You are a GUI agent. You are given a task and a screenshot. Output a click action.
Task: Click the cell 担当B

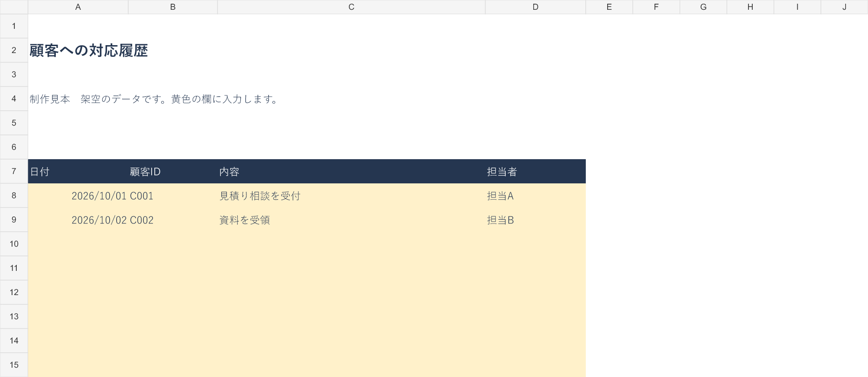coord(536,220)
